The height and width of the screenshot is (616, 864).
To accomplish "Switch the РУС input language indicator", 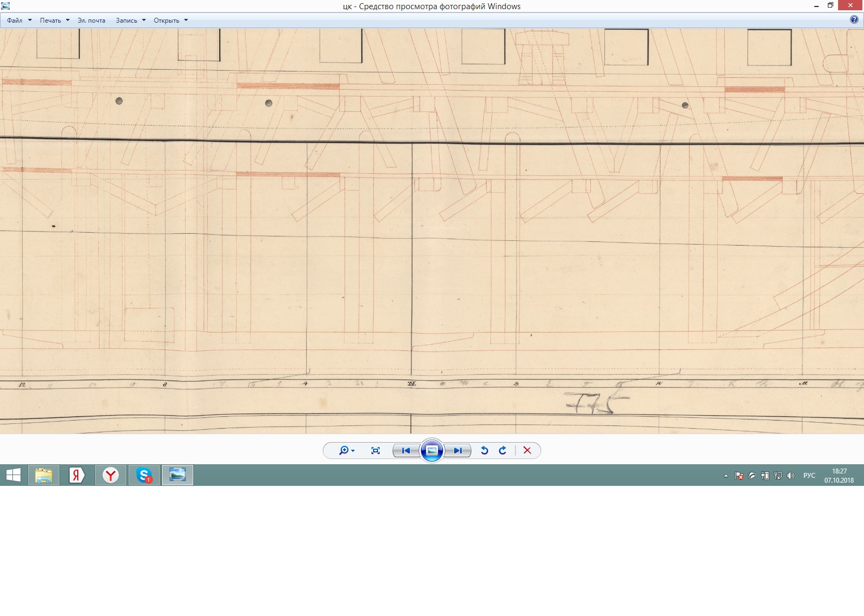I will (x=809, y=476).
